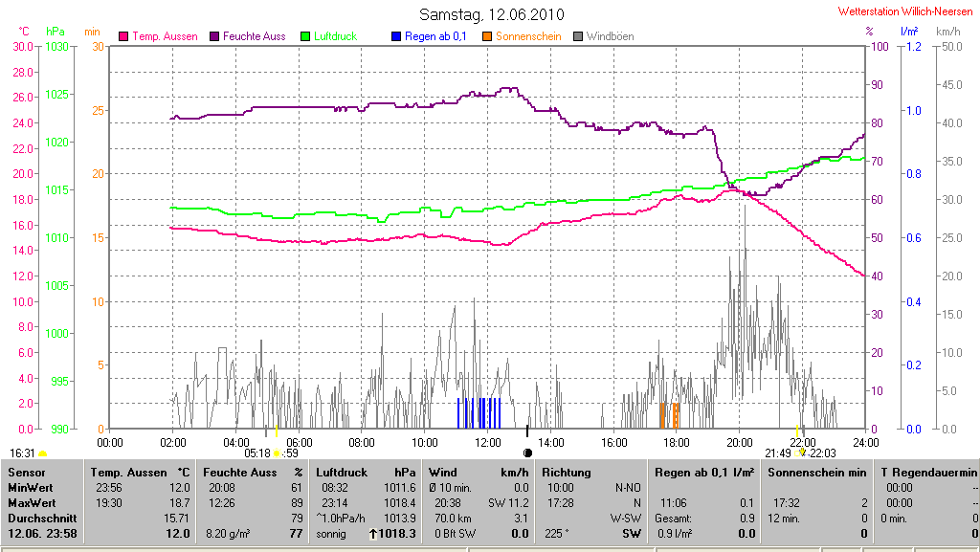Click the blue Regen ab 0,1 legend swatch

(x=395, y=36)
